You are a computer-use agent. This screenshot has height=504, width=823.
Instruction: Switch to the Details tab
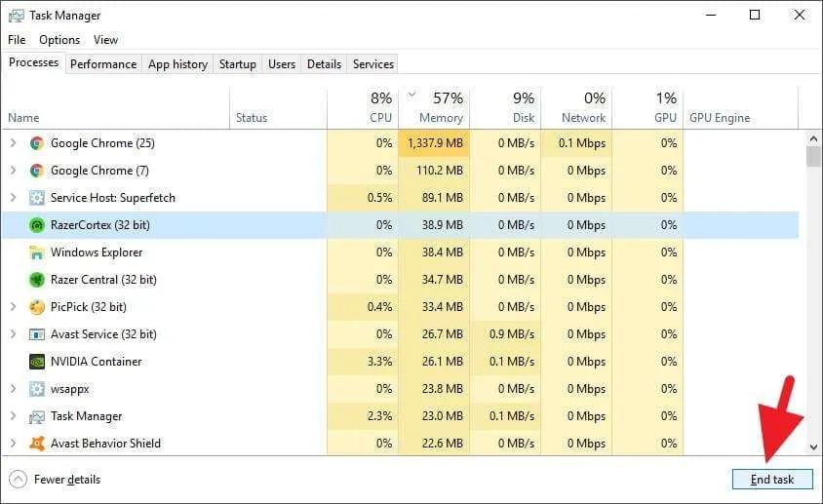tap(324, 64)
